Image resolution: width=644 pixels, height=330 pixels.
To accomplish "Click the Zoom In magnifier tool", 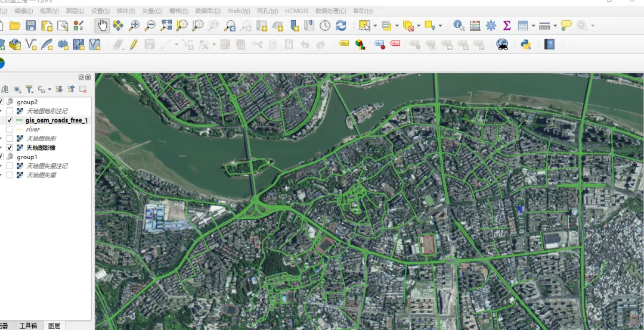I will pos(134,26).
